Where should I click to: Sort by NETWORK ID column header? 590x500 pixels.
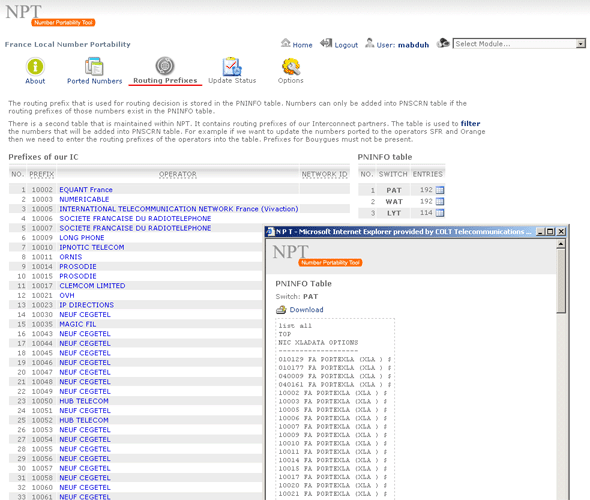[x=324, y=174]
